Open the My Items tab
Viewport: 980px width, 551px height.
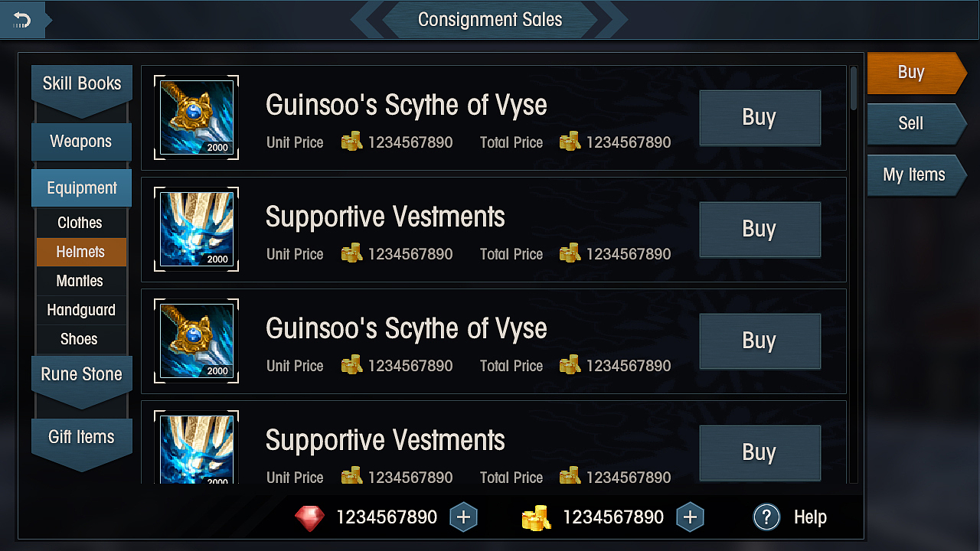[x=916, y=174]
